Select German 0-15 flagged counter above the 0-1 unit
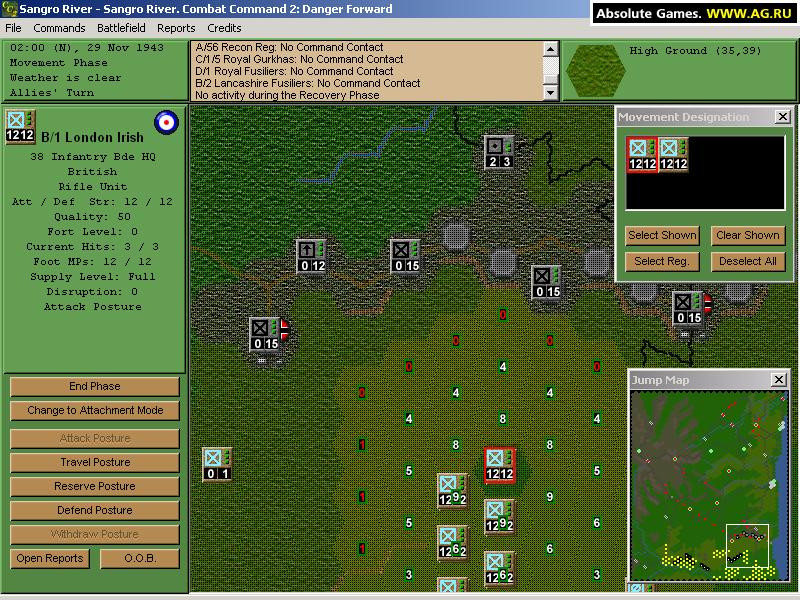The width and height of the screenshot is (800, 600). (x=264, y=335)
